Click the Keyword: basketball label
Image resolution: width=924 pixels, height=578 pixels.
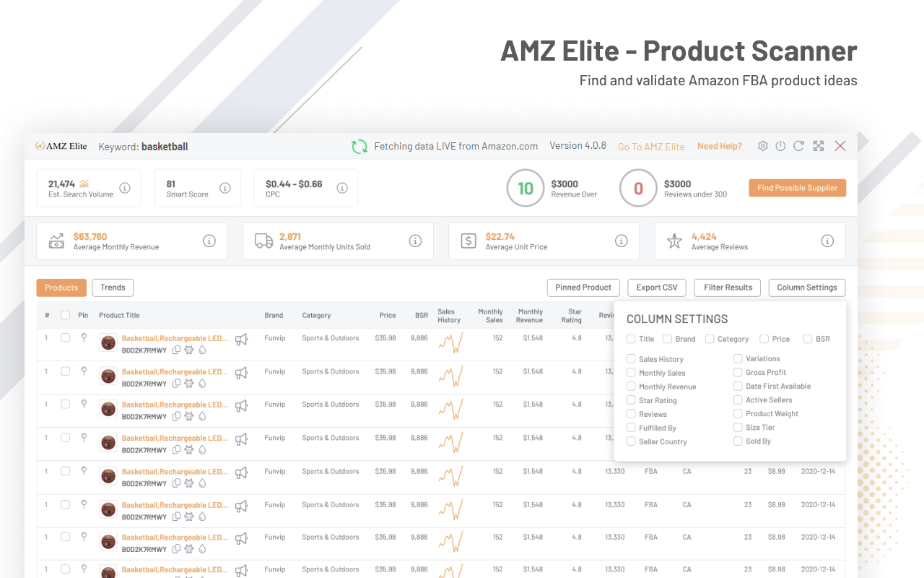click(x=143, y=147)
